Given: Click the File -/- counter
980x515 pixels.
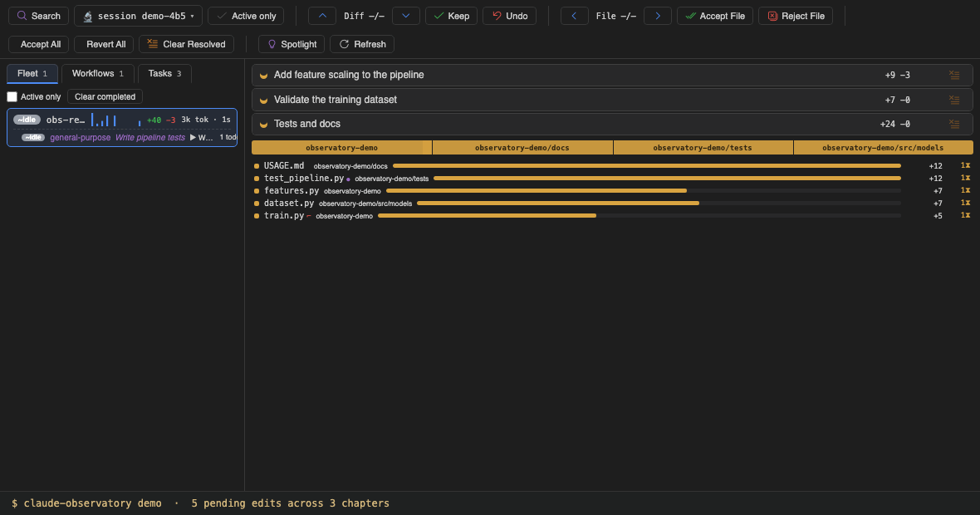Looking at the screenshot, I should tap(615, 17).
